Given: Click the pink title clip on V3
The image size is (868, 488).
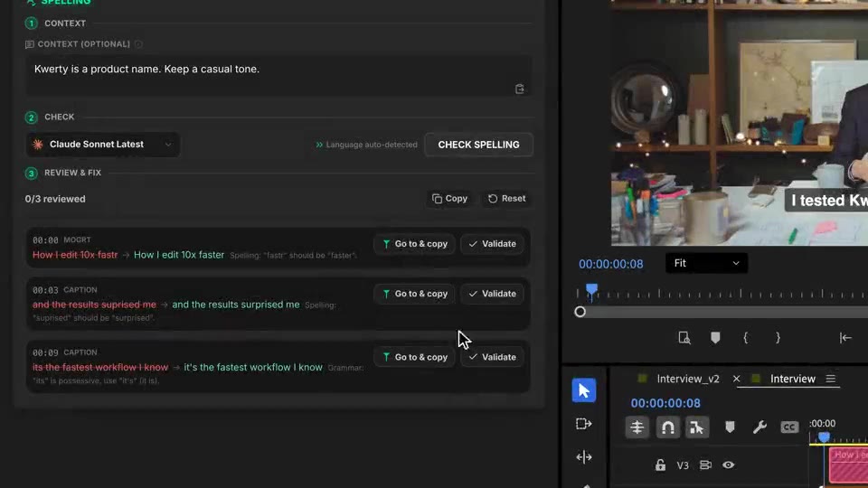Looking at the screenshot, I should pyautogui.click(x=848, y=465).
